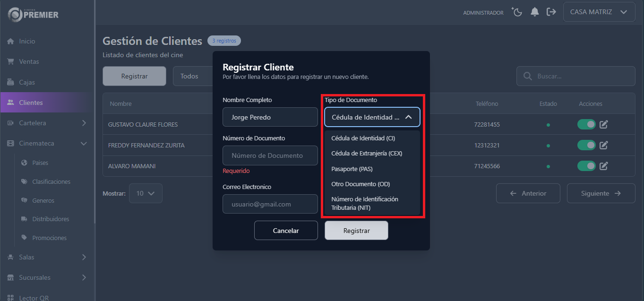The width and height of the screenshot is (644, 301).
Task: Disable FREDDY FERNANDEZ ZURITA status toggle
Action: [x=586, y=145]
